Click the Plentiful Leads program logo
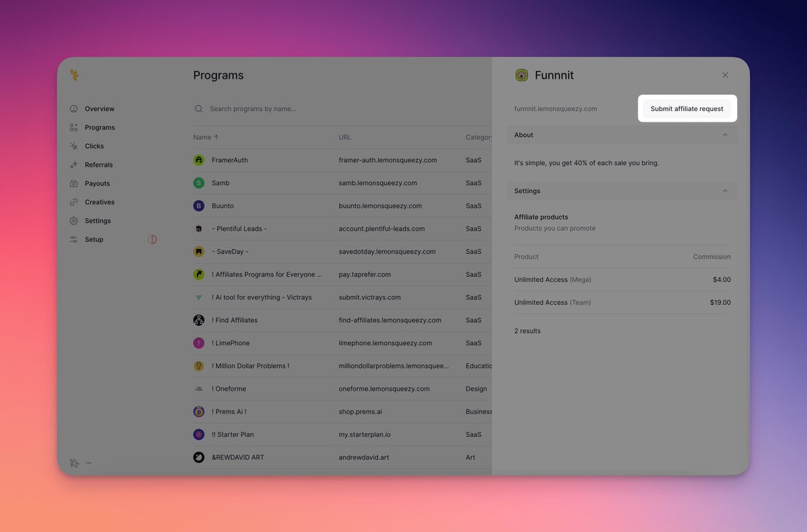 [198, 229]
